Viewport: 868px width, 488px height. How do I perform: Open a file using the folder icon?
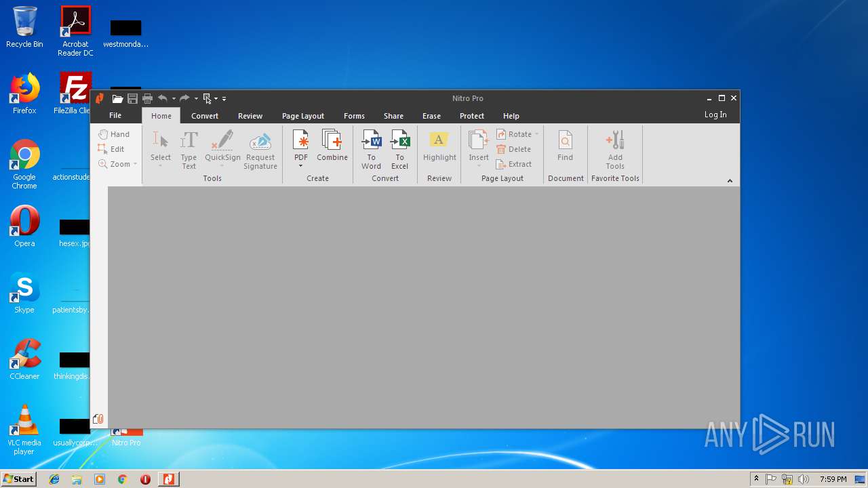[117, 99]
